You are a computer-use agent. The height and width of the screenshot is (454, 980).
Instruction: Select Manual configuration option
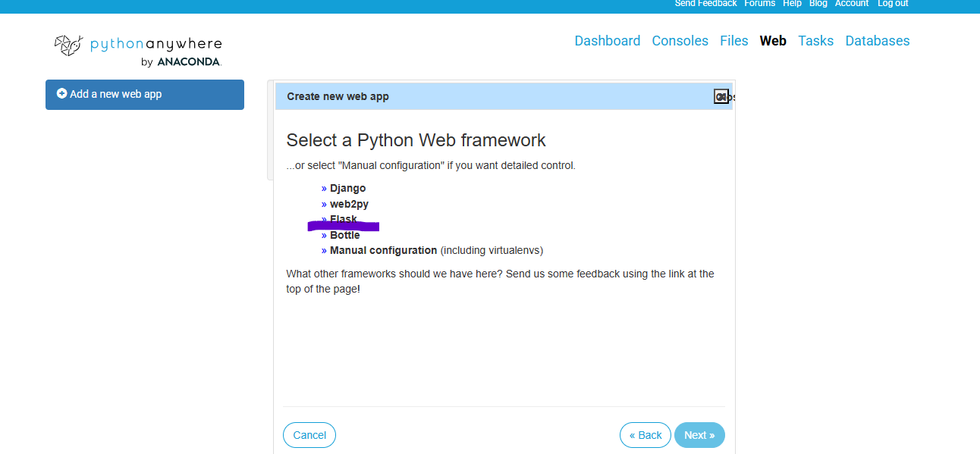pos(383,250)
